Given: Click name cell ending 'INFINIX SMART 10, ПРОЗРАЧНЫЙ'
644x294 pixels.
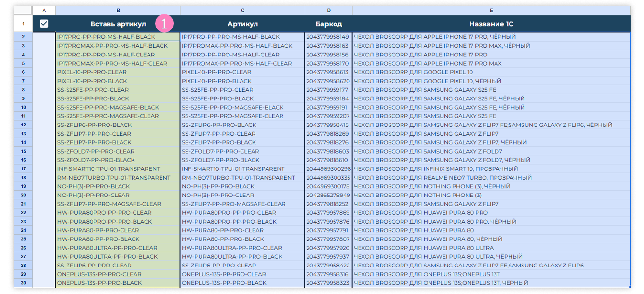Looking at the screenshot, I should coord(491,169).
